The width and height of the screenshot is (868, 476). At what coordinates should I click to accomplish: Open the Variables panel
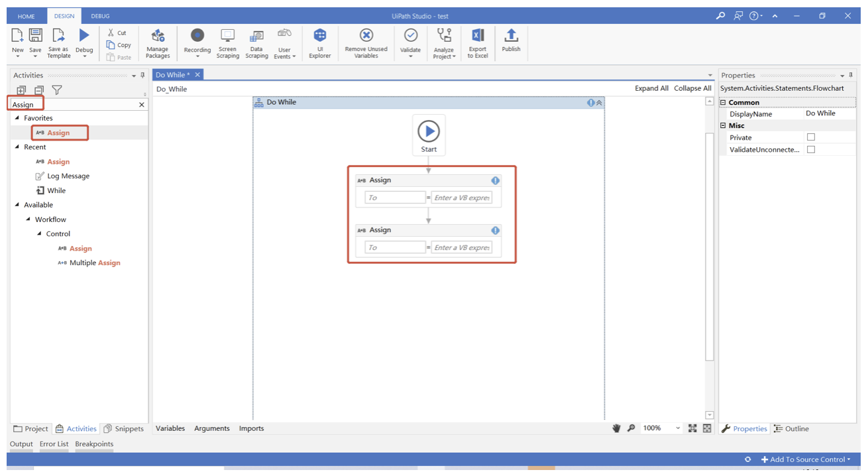(x=170, y=428)
